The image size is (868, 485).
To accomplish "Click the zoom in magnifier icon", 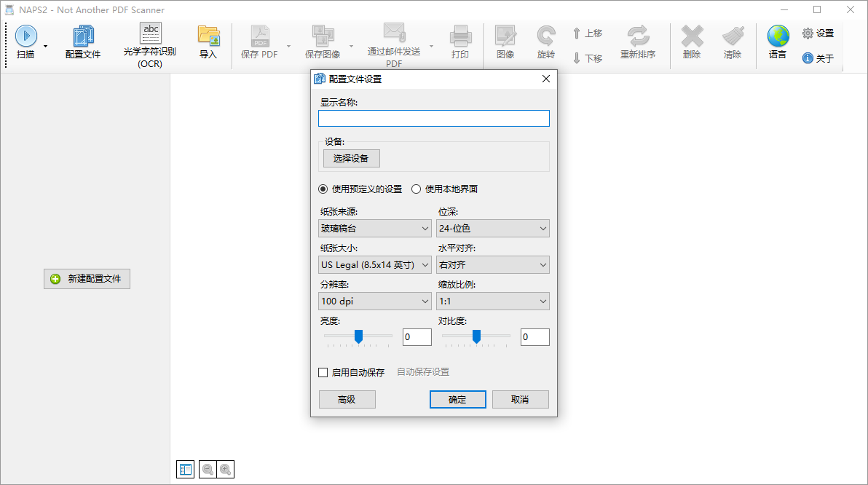I will (225, 470).
